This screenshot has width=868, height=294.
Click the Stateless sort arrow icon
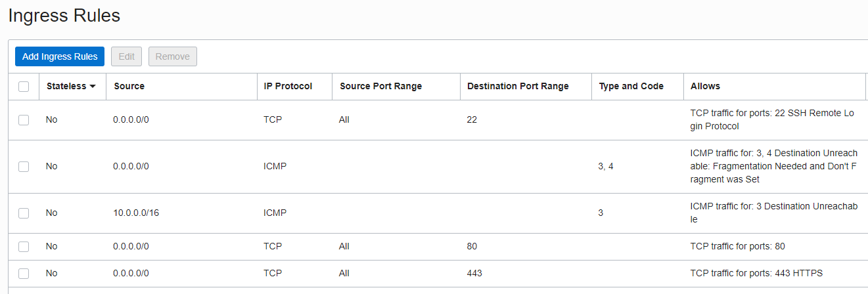coord(93,87)
